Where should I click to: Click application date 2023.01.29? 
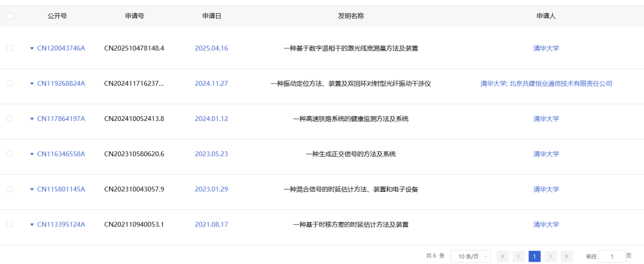(212, 190)
